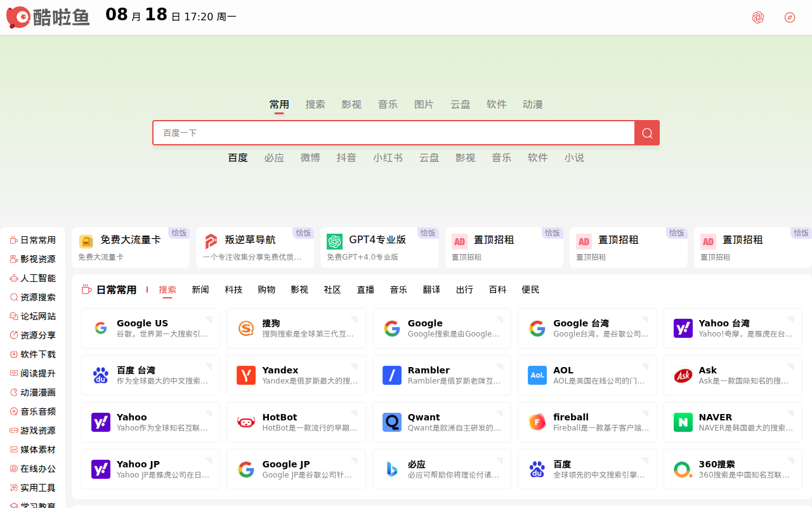This screenshot has height=508, width=812.
Task: Click the Yahoo 台湾 purple icon
Action: 683,328
